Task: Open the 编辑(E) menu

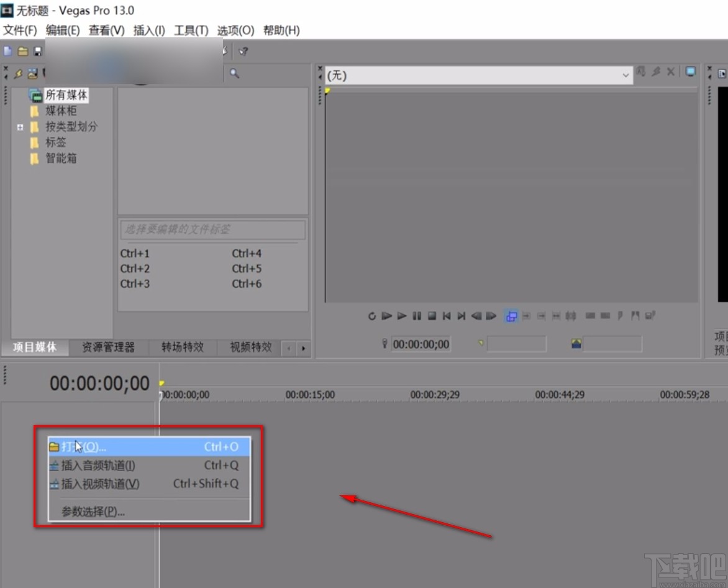Action: pyautogui.click(x=63, y=30)
